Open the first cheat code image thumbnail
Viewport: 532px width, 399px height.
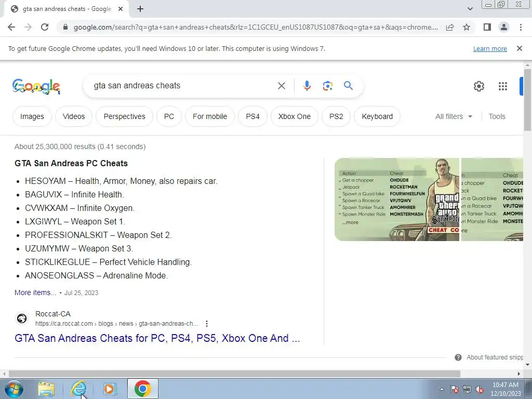click(x=396, y=199)
